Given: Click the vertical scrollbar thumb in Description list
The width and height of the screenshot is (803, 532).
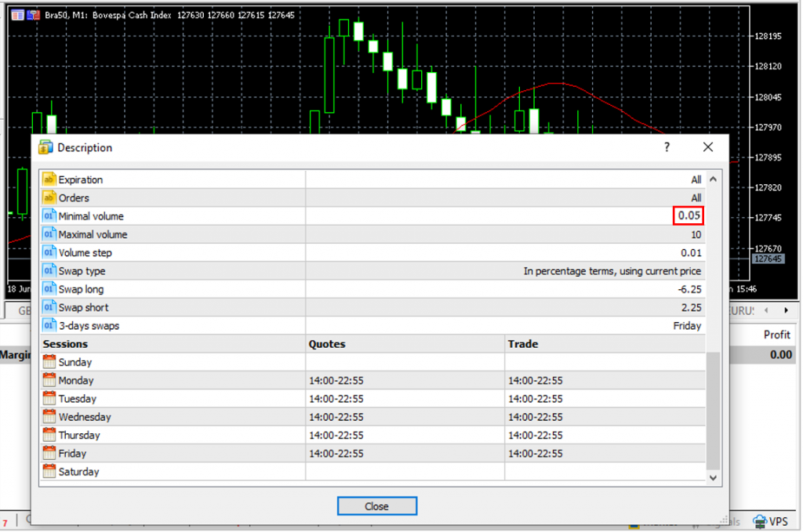Looking at the screenshot, I should click(x=713, y=411).
